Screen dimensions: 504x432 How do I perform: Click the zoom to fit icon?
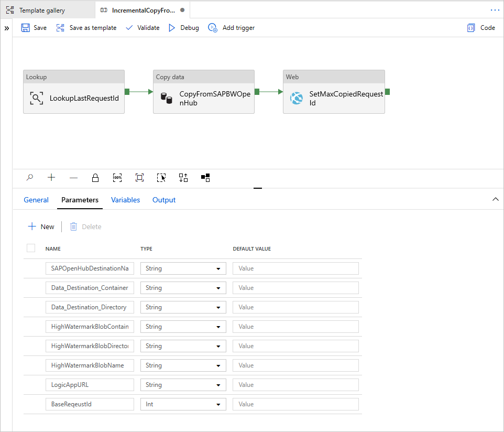[x=139, y=177]
